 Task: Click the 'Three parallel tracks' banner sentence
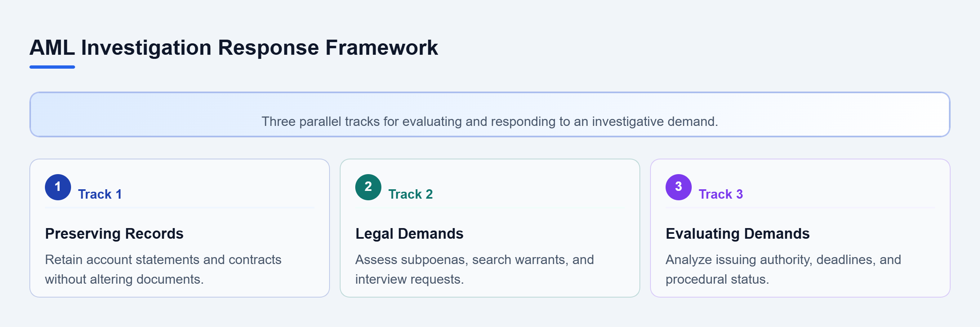pos(490,121)
